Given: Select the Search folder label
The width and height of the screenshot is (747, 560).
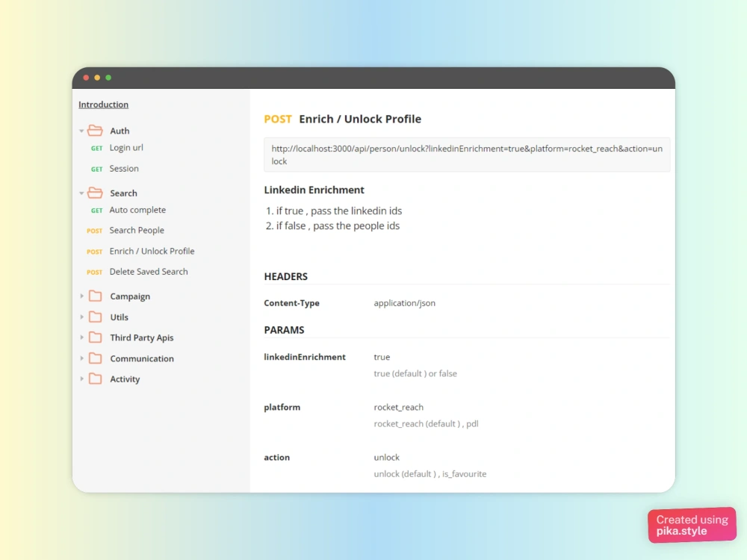Looking at the screenshot, I should tap(123, 193).
